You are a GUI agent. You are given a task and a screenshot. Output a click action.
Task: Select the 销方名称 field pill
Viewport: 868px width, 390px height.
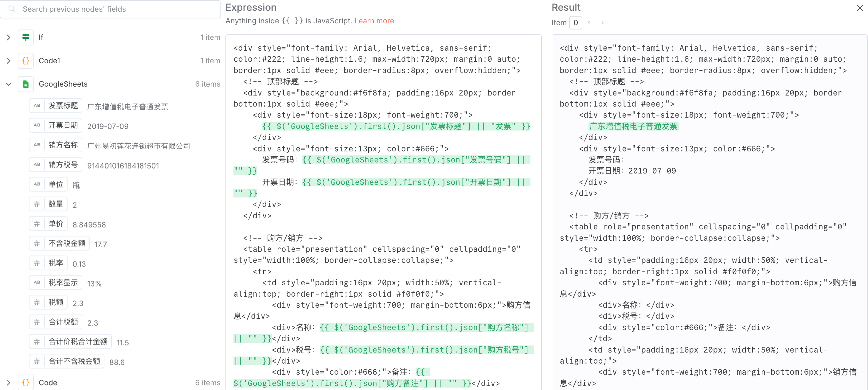[56, 145]
